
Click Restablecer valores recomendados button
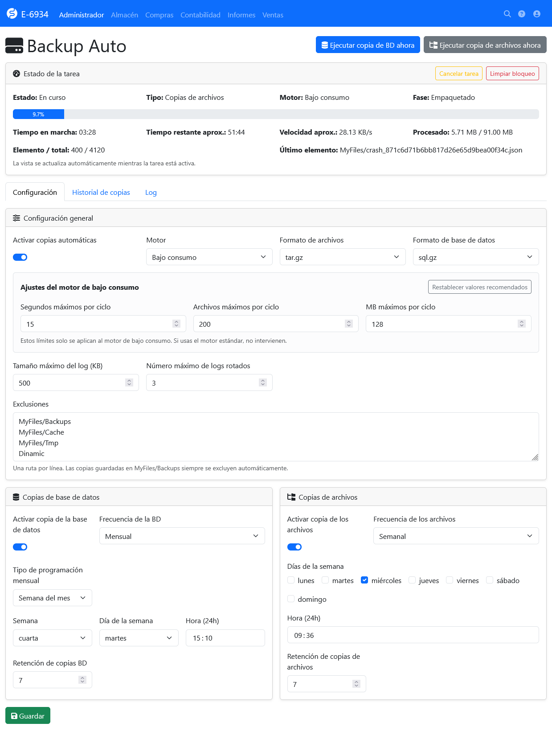point(479,287)
